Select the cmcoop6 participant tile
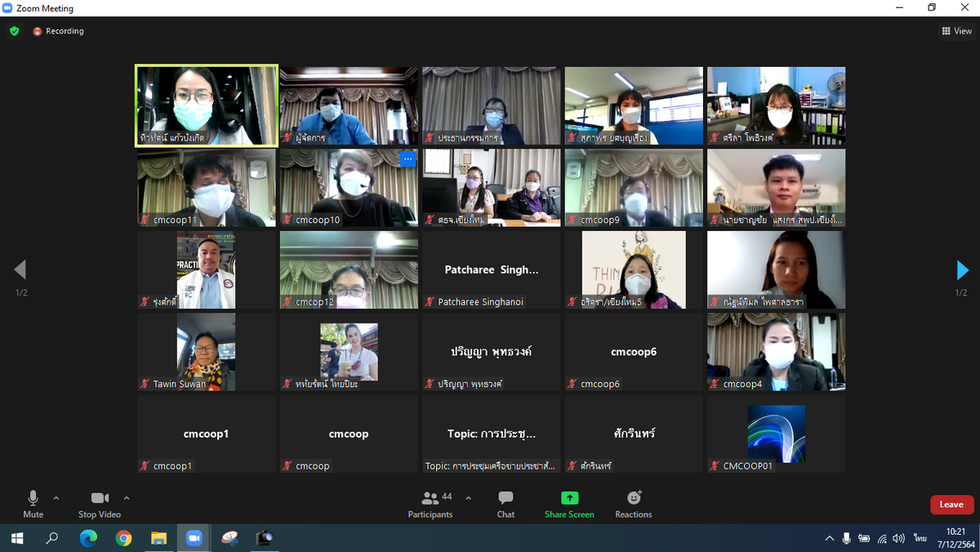Image resolution: width=980 pixels, height=552 pixels. (x=634, y=352)
